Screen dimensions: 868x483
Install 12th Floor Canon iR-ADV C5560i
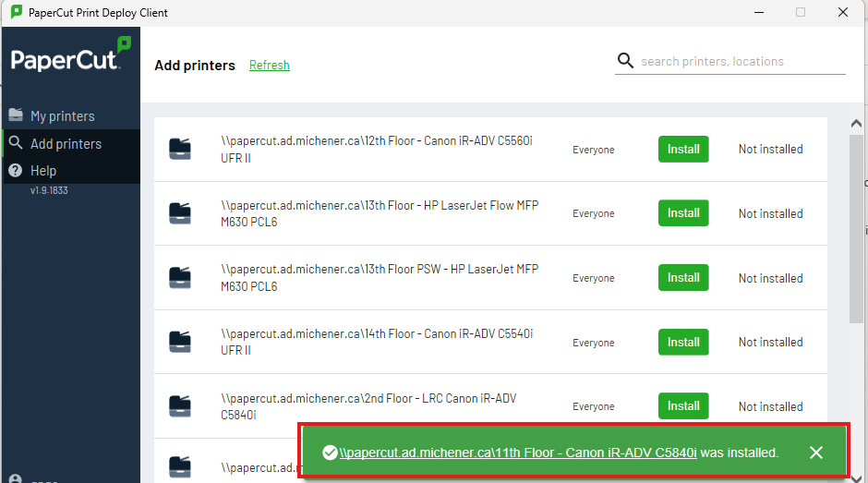coord(683,149)
